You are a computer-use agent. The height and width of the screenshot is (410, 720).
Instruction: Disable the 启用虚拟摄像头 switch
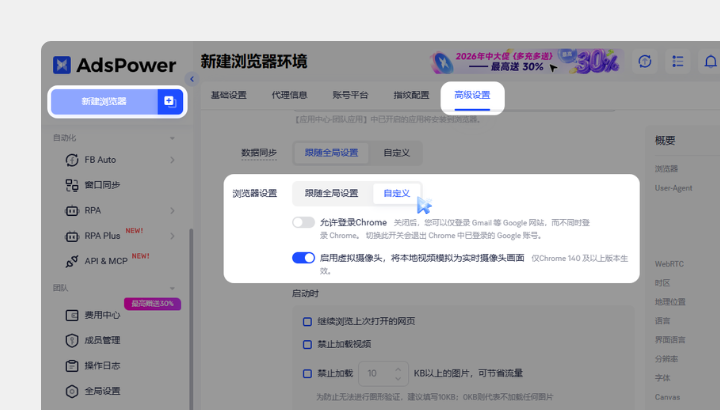tap(304, 258)
